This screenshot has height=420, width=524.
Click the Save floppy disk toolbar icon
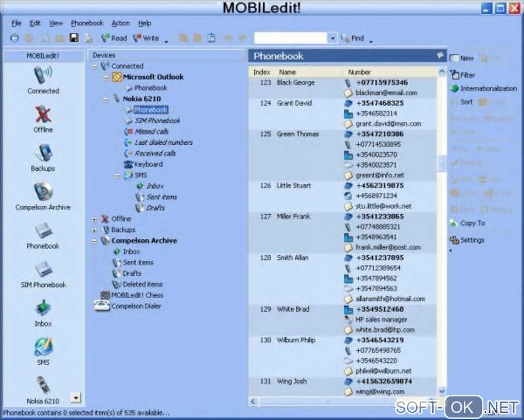tap(73, 38)
